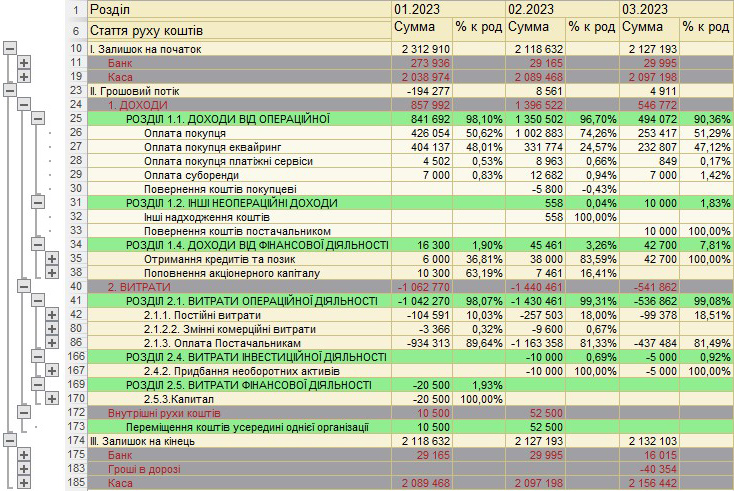Expand the Каса group at row 19
Image resolution: width=734 pixels, height=491 pixels.
pyautogui.click(x=24, y=77)
